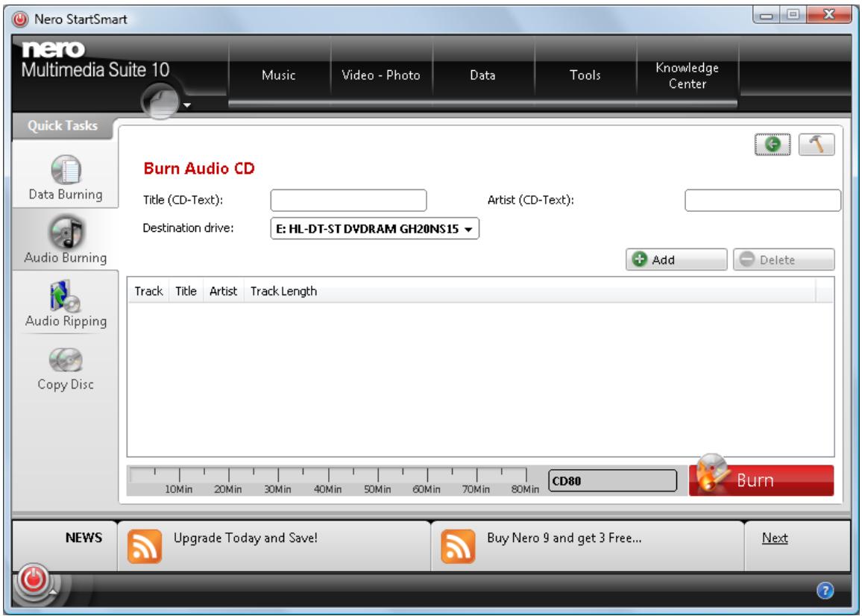862x616 pixels.
Task: Open the Music tab
Action: [x=279, y=75]
